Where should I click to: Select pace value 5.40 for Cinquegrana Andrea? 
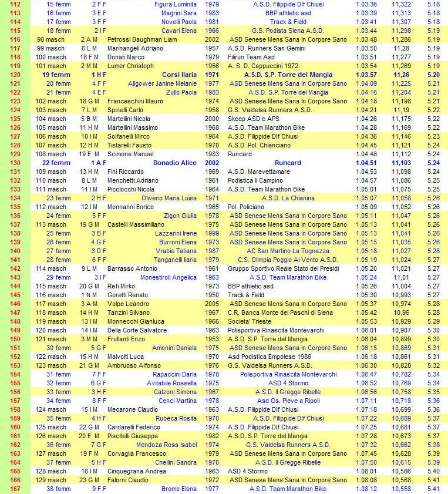pyautogui.click(x=433, y=472)
